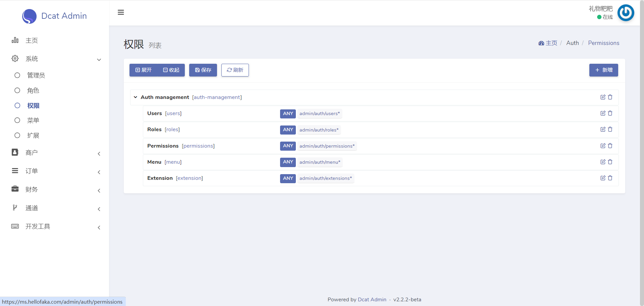
Task: Click the 礼物粑粑 username text
Action: click(601, 9)
